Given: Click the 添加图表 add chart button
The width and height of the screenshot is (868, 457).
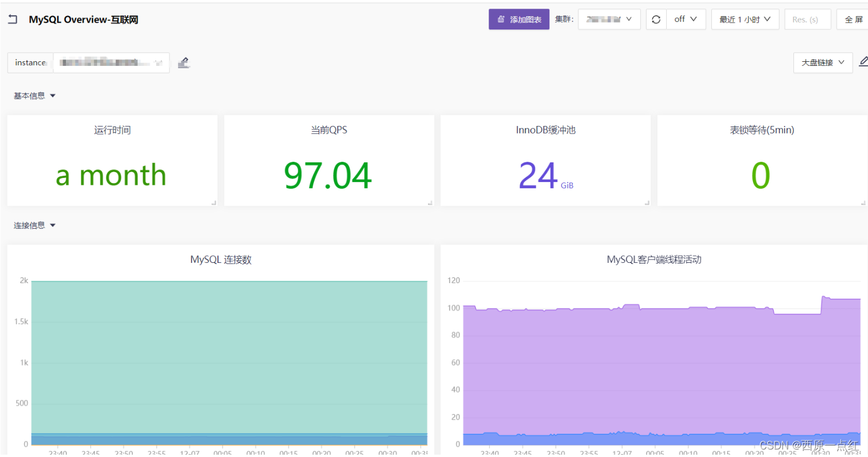Looking at the screenshot, I should click(519, 19).
